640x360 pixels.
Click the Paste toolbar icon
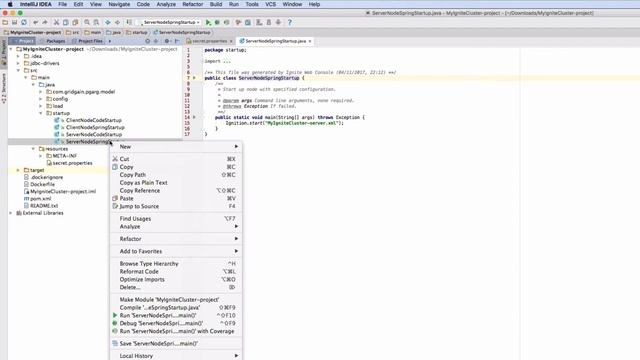(x=75, y=22)
